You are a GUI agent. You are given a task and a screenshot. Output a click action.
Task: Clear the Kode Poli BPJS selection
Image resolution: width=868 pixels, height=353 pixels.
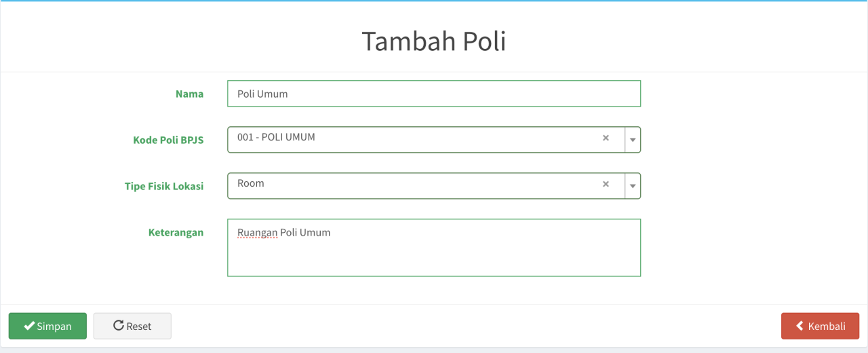point(606,138)
